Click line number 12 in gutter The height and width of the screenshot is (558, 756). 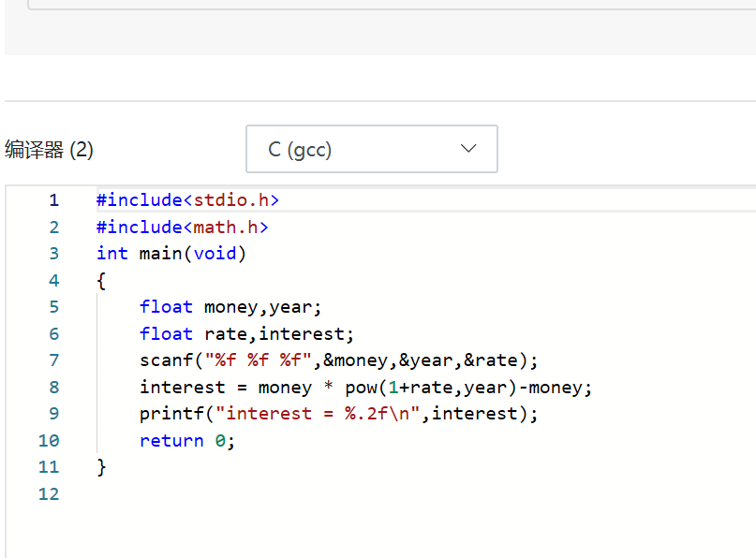(x=49, y=494)
